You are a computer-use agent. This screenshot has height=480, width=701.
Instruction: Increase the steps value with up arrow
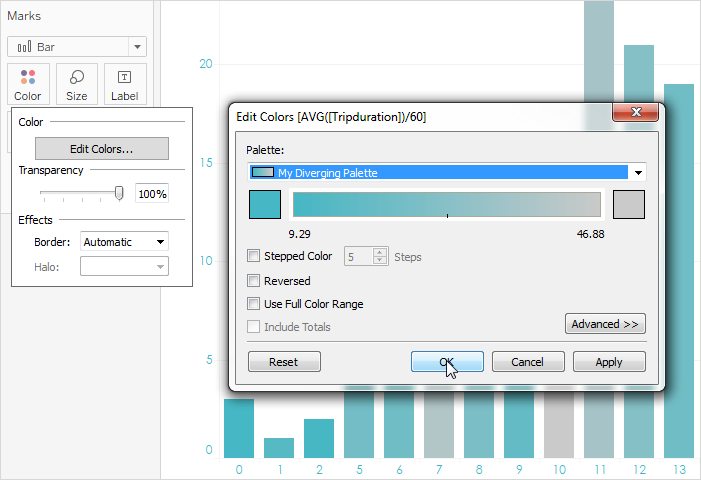(380, 253)
